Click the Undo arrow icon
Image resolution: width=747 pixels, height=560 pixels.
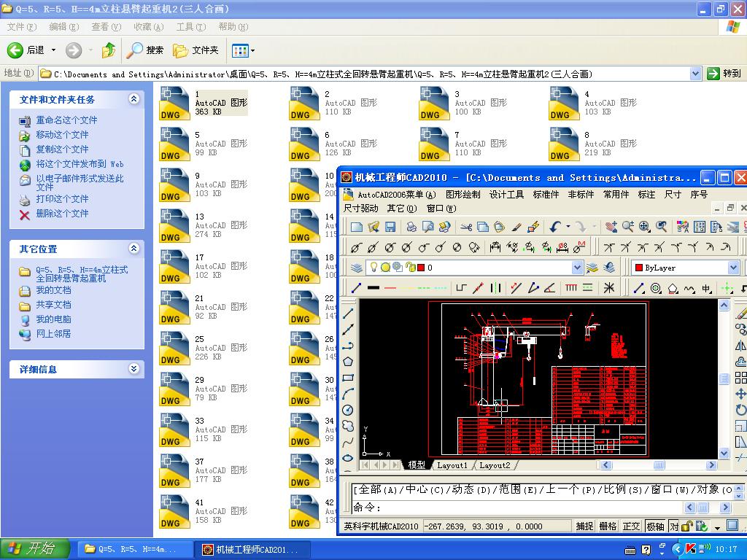[554, 227]
